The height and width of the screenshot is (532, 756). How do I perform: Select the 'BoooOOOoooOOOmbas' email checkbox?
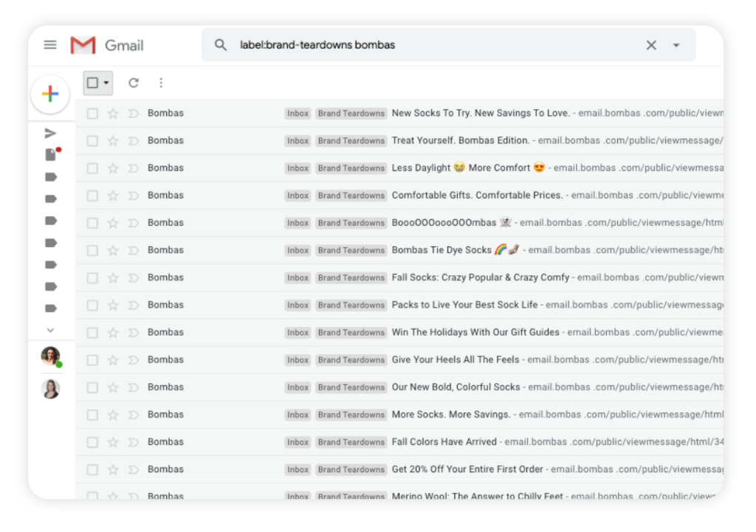(x=92, y=224)
